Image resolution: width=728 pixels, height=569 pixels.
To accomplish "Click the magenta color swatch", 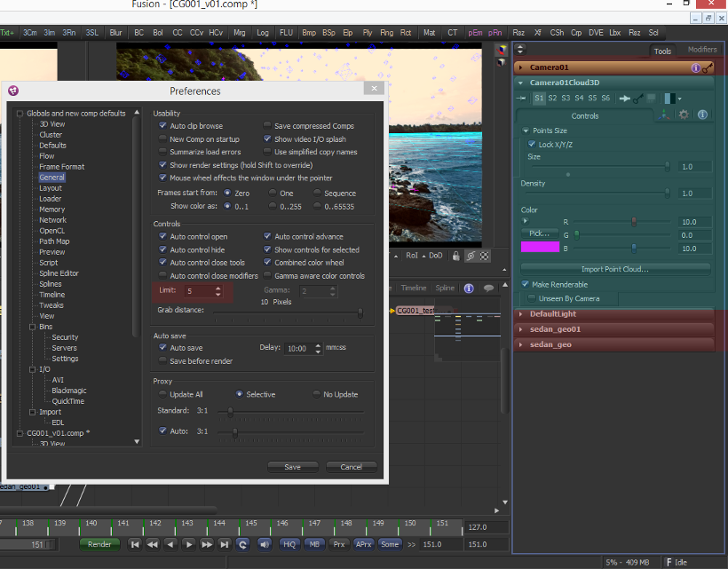I will [x=540, y=247].
